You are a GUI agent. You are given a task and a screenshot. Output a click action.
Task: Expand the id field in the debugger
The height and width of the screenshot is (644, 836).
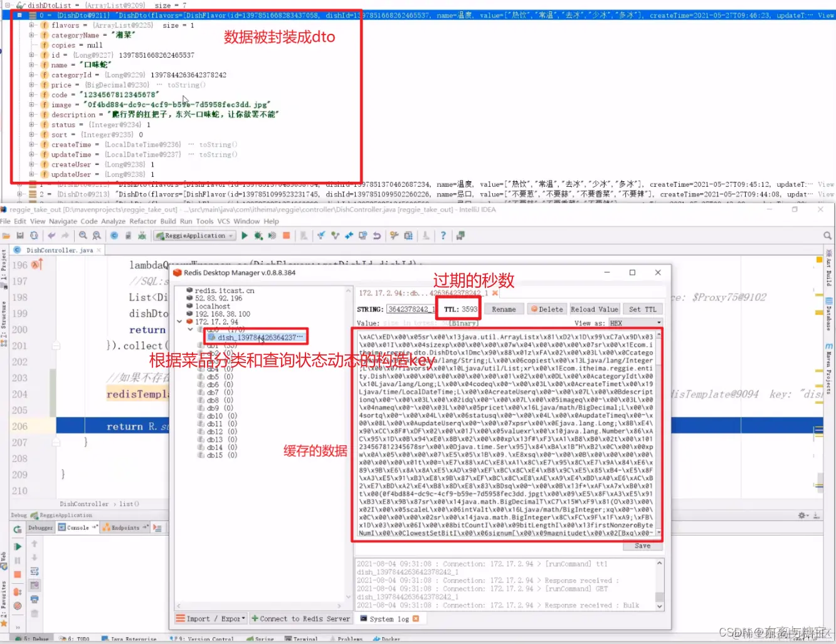tap(31, 55)
